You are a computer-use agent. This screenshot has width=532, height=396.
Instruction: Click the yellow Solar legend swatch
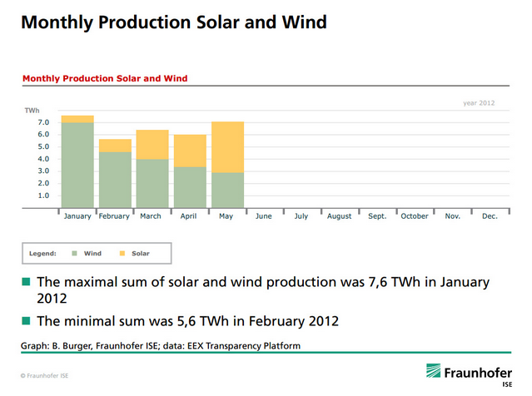(x=122, y=252)
